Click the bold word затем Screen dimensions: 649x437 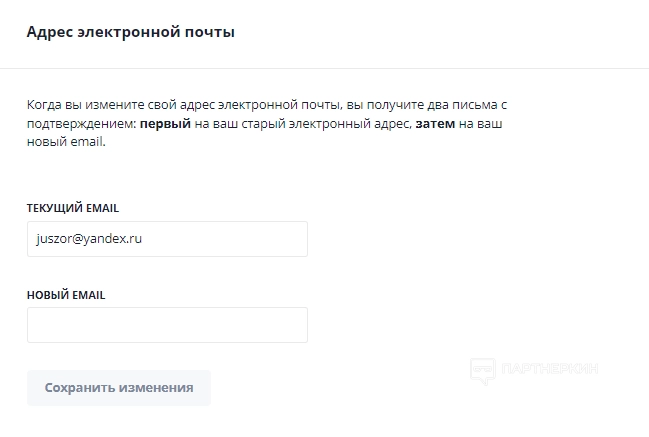435,123
